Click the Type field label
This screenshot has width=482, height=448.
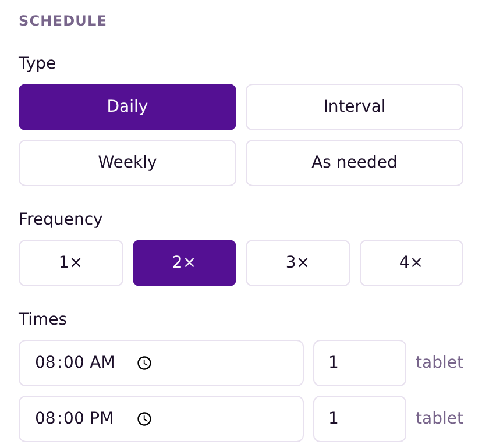37,63
